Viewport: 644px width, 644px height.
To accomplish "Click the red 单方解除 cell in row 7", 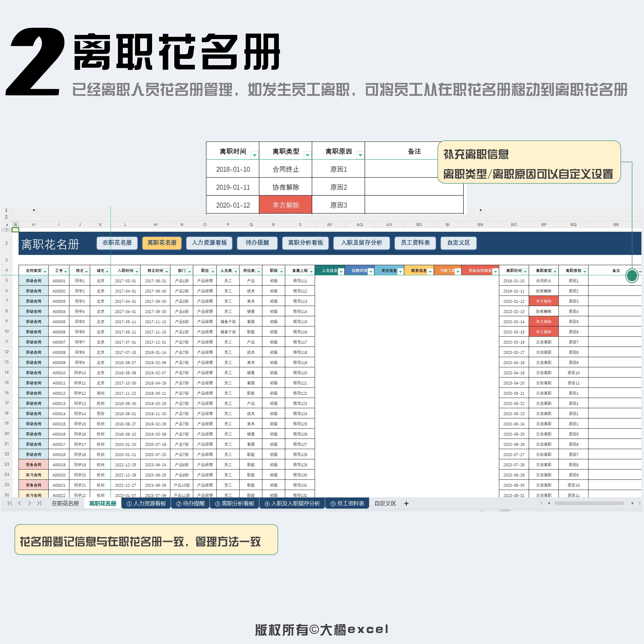I will point(543,301).
